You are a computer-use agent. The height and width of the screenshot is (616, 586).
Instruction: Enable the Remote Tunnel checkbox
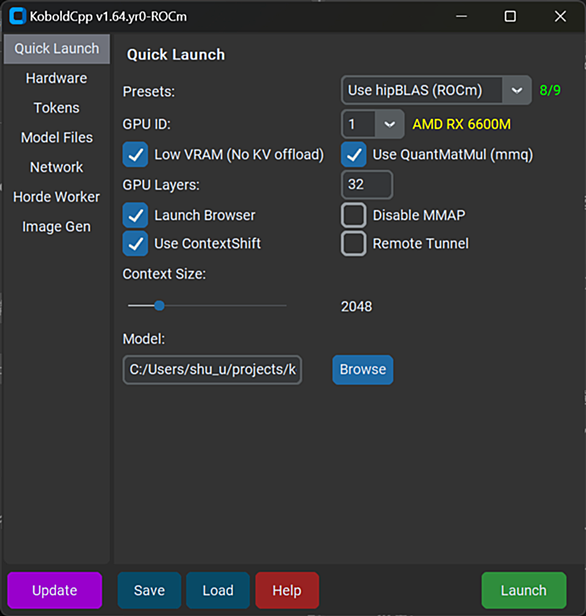tap(353, 244)
